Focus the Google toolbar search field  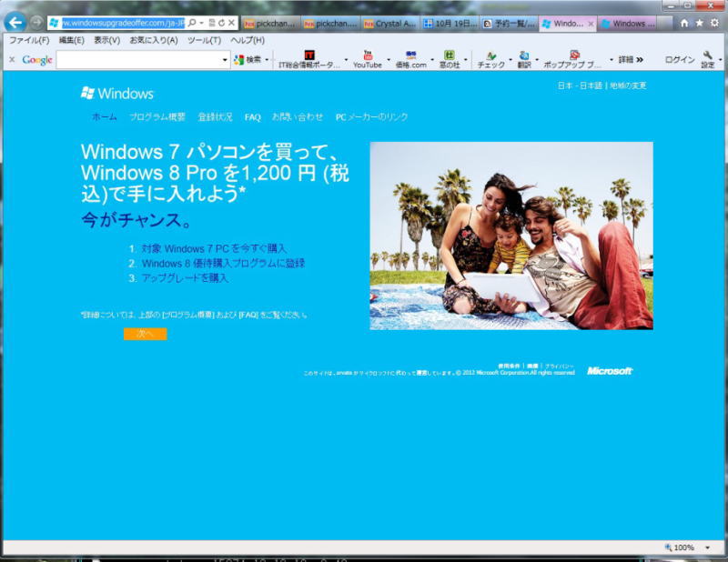[x=139, y=60]
